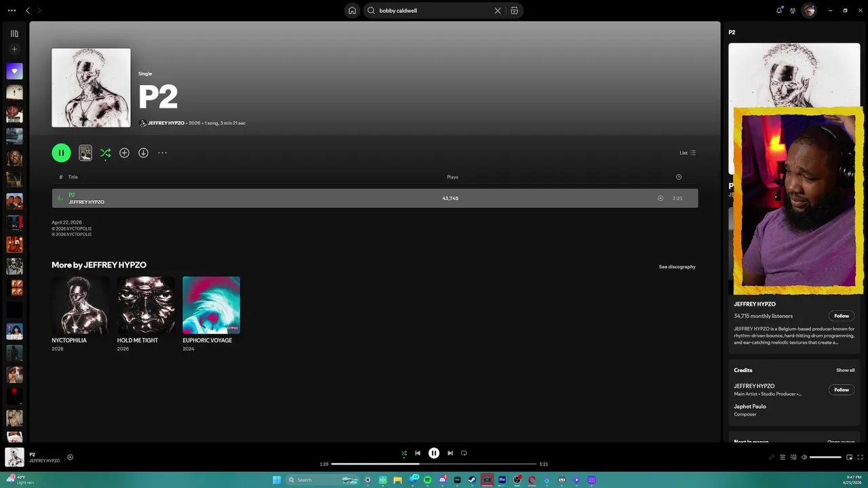Click the P2 album cover in header

click(91, 87)
